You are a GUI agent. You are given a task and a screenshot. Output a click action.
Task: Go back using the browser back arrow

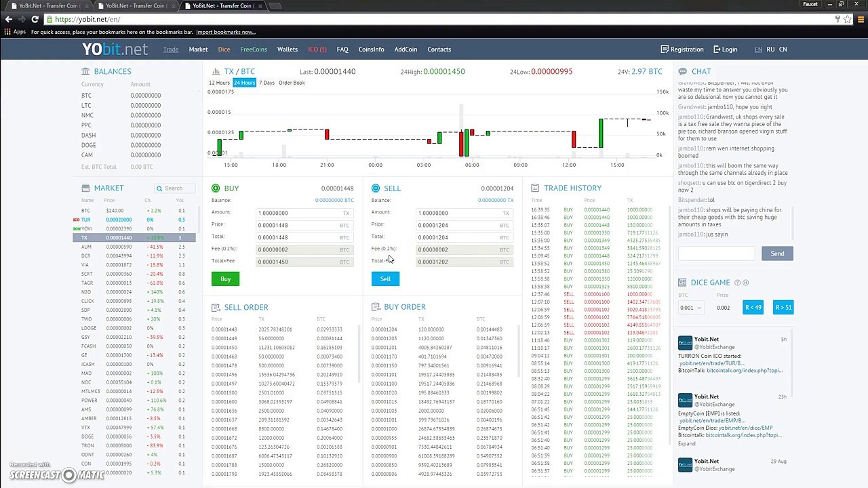click(x=9, y=19)
